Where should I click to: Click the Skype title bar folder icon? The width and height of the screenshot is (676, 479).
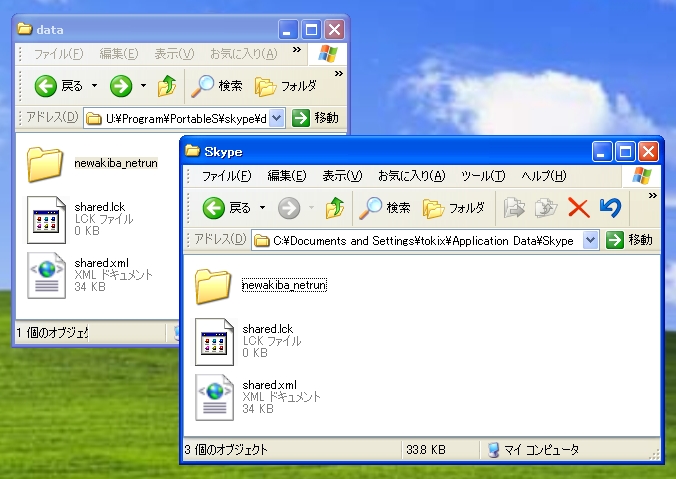pos(192,151)
